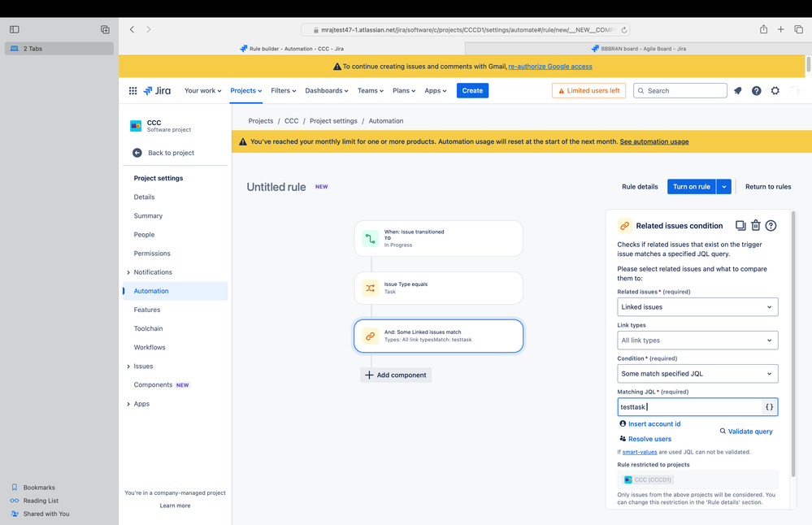The width and height of the screenshot is (812, 525).
Task: Open Permissions in project settings
Action: pyautogui.click(x=152, y=254)
